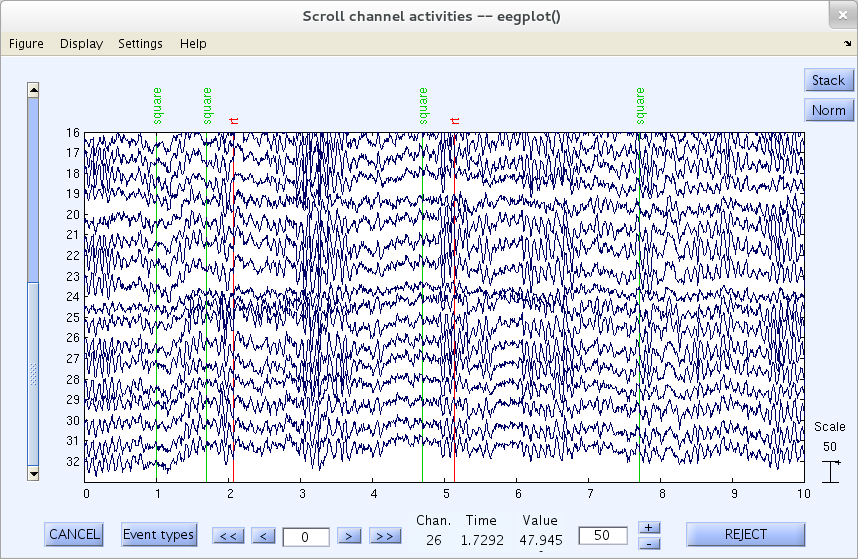This screenshot has width=858, height=559.
Task: Jump forward a full page with >>
Action: click(x=384, y=536)
